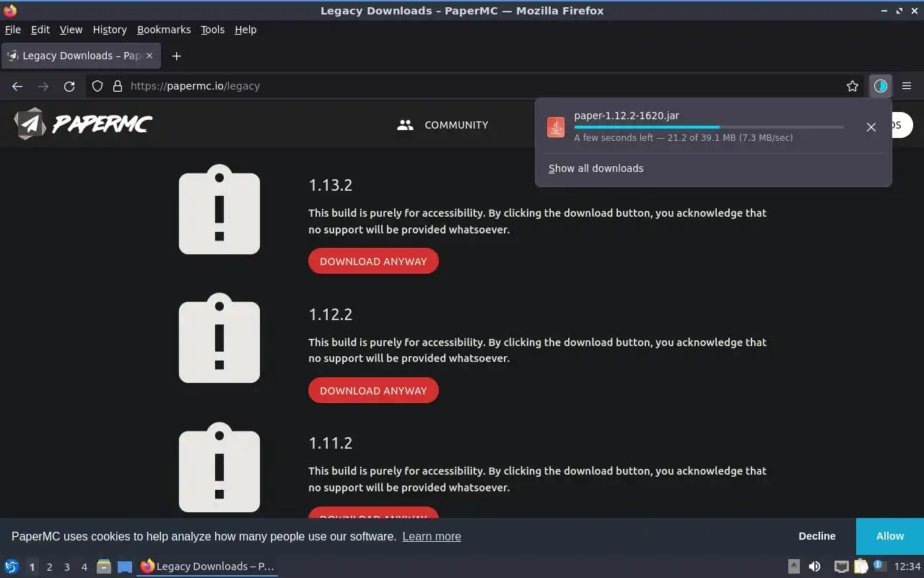This screenshot has width=924, height=578.
Task: Decline the PaperMC cookies
Action: [817, 536]
